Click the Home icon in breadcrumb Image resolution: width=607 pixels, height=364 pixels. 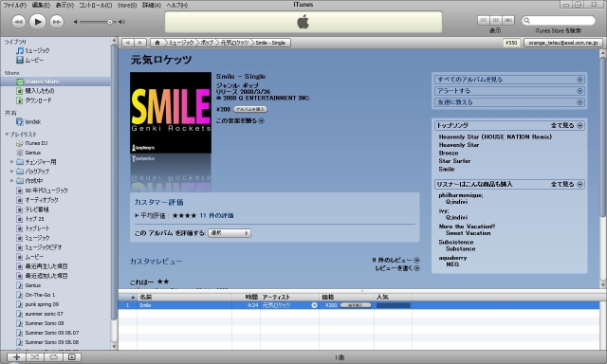point(157,43)
